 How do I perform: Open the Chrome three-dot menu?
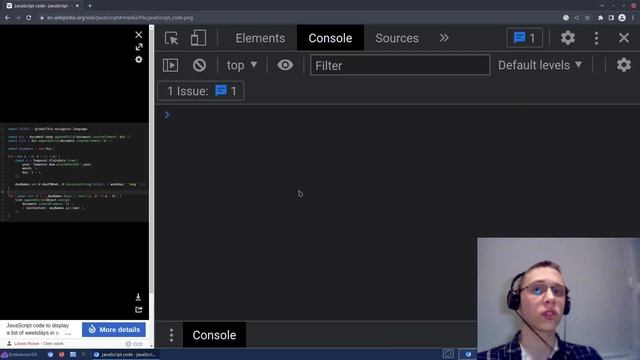click(633, 18)
